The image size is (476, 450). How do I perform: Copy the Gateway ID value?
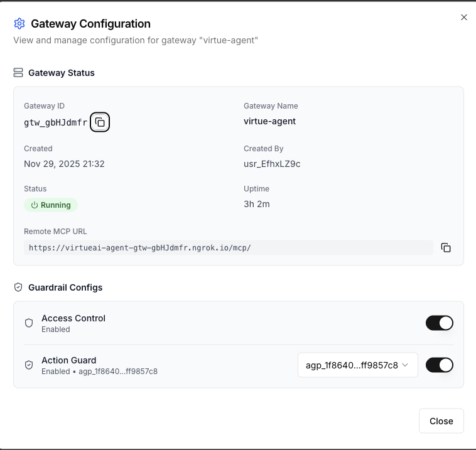(100, 122)
